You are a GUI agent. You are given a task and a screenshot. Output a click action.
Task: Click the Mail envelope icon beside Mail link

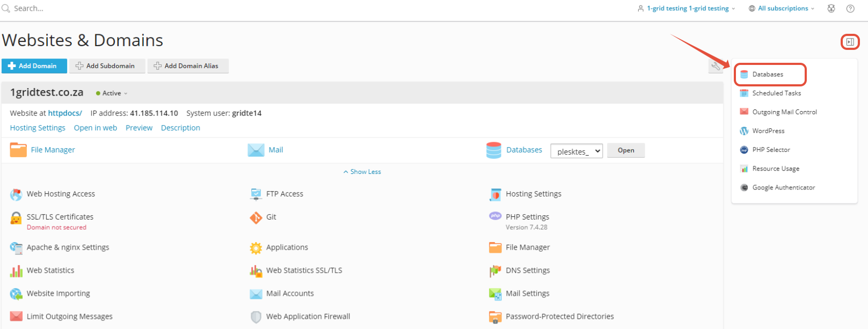pyautogui.click(x=256, y=150)
